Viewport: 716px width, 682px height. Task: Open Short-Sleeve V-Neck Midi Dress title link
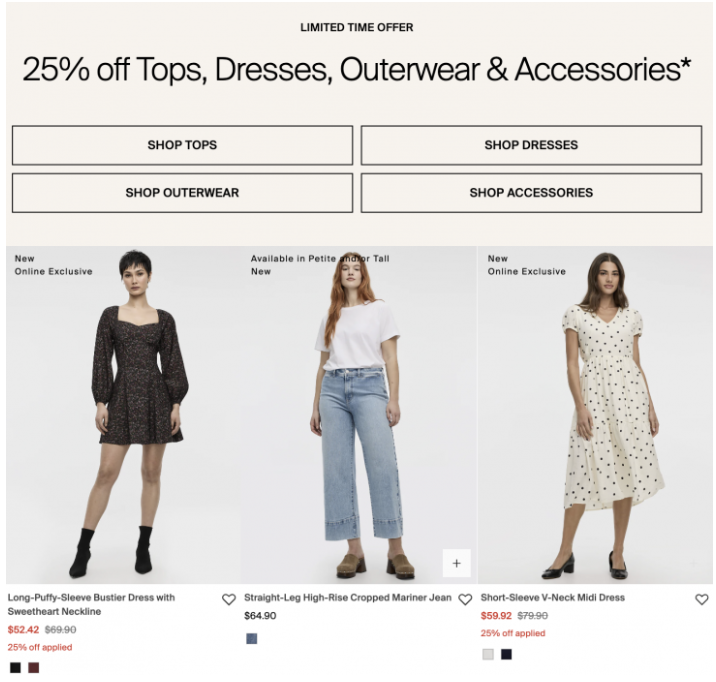[553, 598]
